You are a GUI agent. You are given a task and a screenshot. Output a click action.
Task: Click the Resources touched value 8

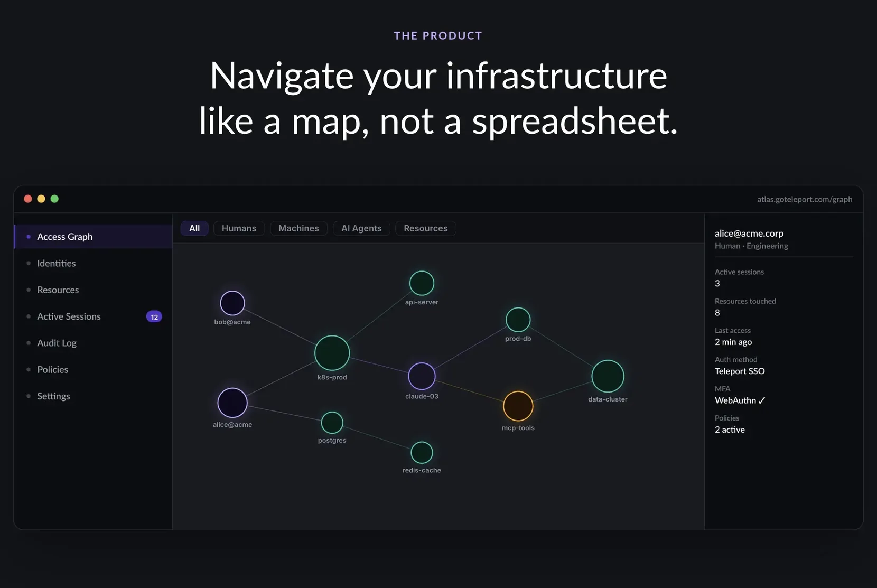[717, 313]
